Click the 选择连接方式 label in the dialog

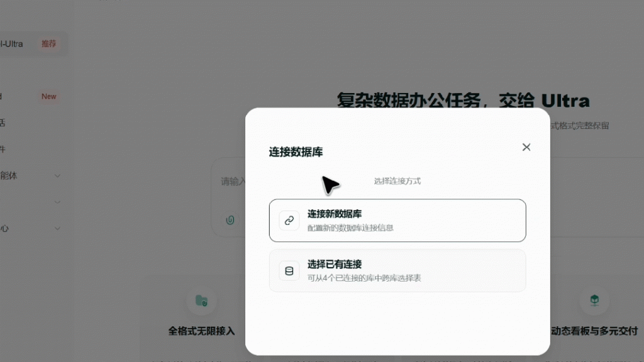pos(397,181)
